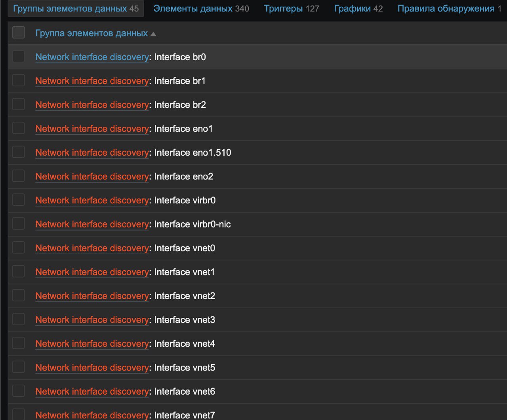Open Network interface discovery link for eno2
The image size is (507, 420).
coord(92,176)
